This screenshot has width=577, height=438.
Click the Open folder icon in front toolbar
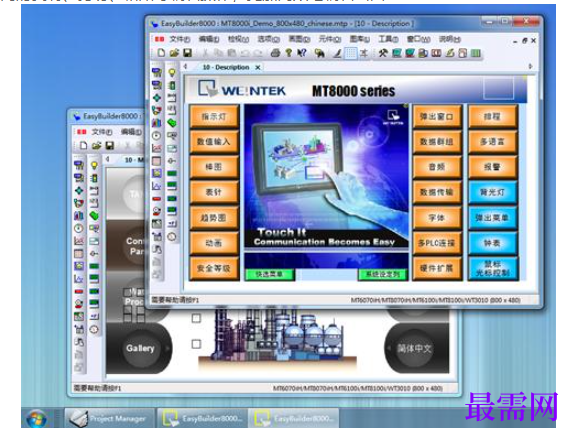click(174, 53)
